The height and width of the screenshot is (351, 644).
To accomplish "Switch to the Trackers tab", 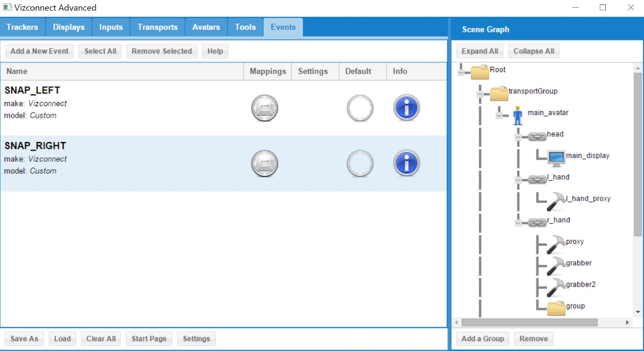I will [23, 27].
